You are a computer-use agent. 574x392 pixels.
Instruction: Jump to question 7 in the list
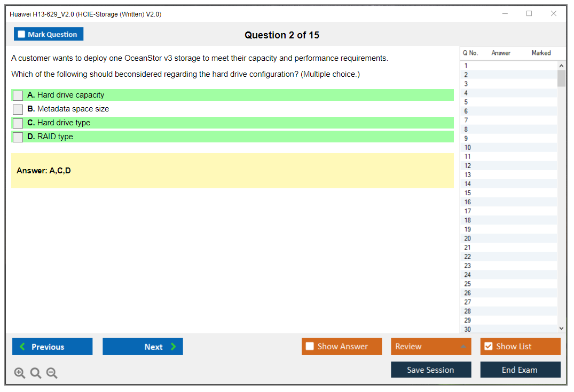pos(467,121)
